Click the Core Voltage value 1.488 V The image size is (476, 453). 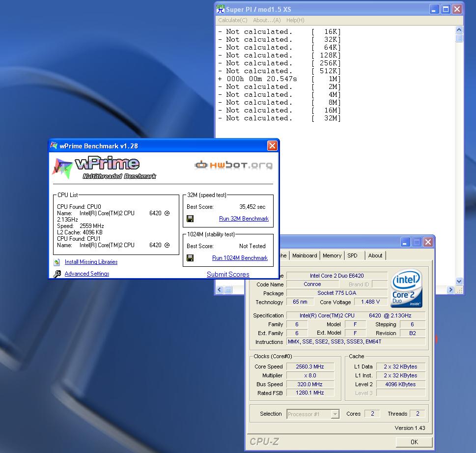click(x=370, y=302)
